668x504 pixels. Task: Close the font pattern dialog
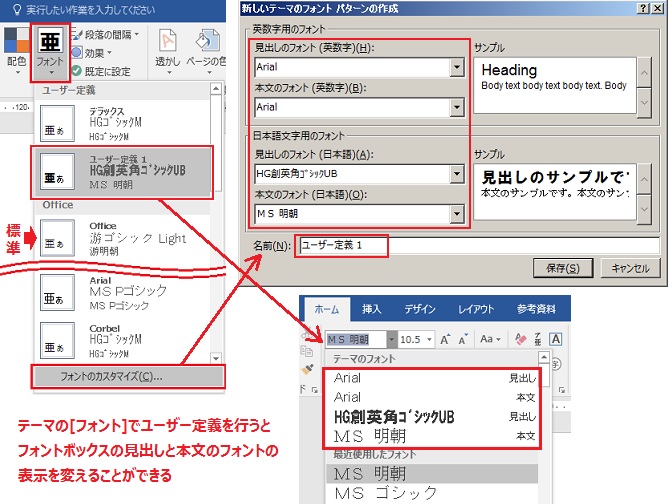click(x=657, y=9)
